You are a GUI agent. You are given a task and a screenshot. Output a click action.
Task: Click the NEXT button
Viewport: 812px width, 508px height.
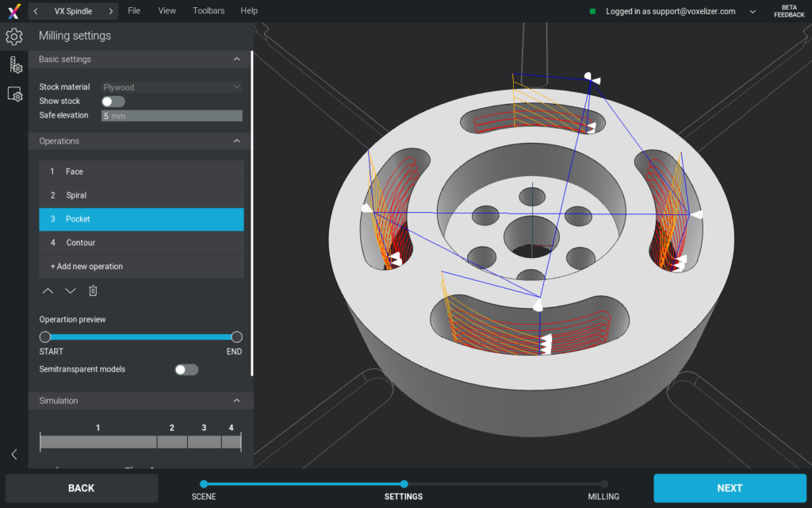729,487
